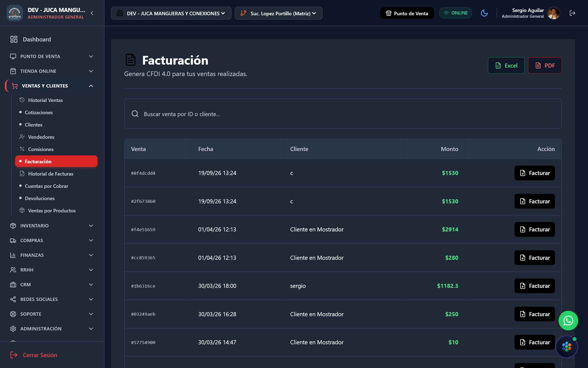
Task: Click the JUCA company logo
Action: tap(15, 13)
